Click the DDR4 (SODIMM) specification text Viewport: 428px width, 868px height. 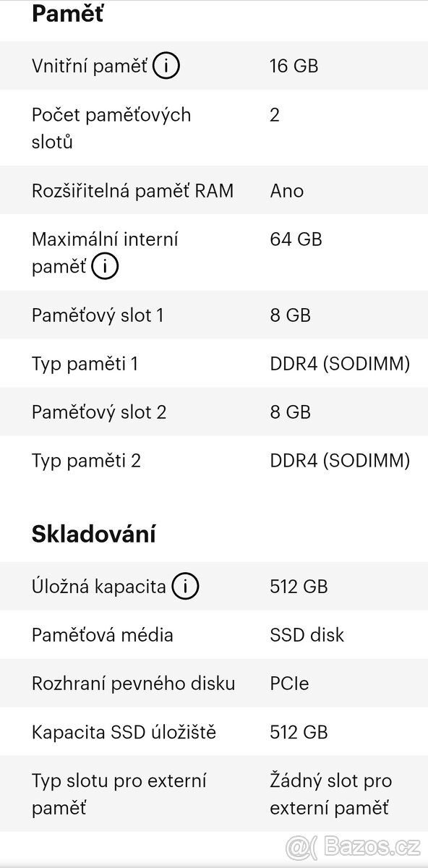coord(338,364)
